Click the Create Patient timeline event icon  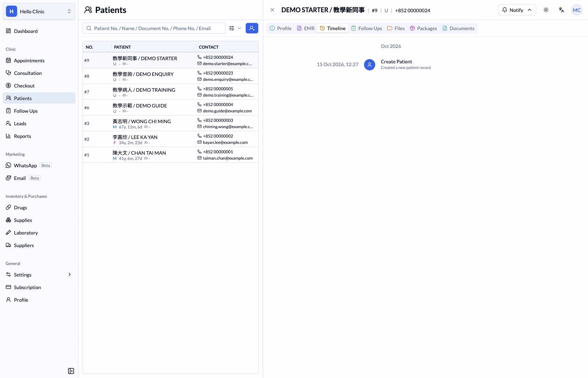click(369, 65)
